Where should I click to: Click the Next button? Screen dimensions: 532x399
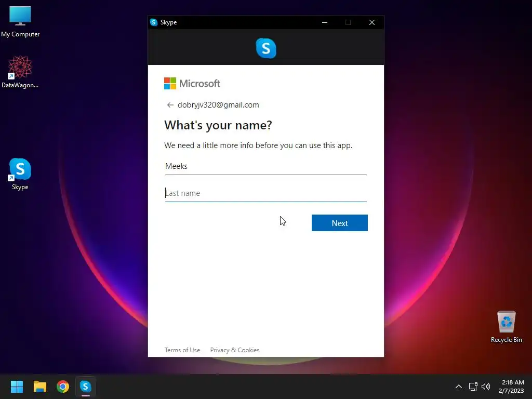point(340,223)
